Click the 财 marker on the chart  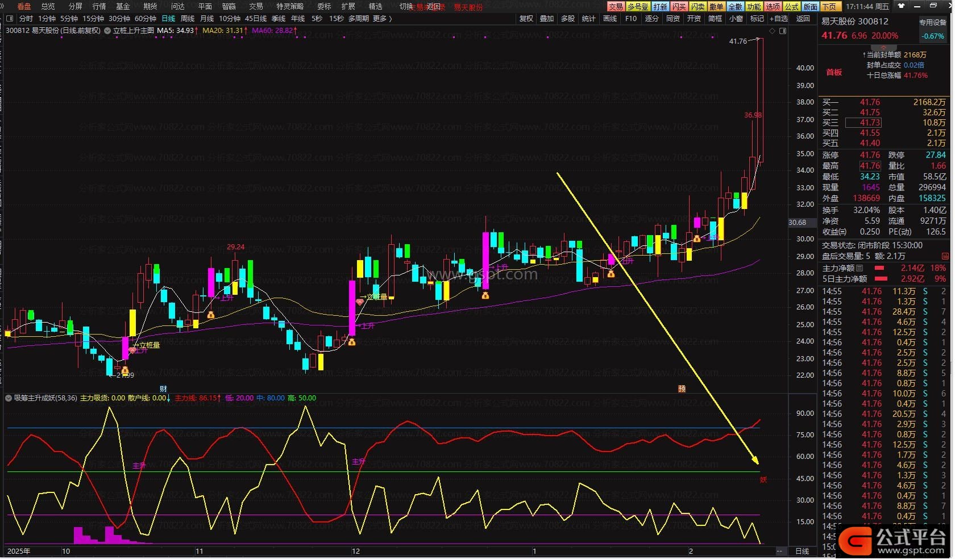[x=163, y=389]
